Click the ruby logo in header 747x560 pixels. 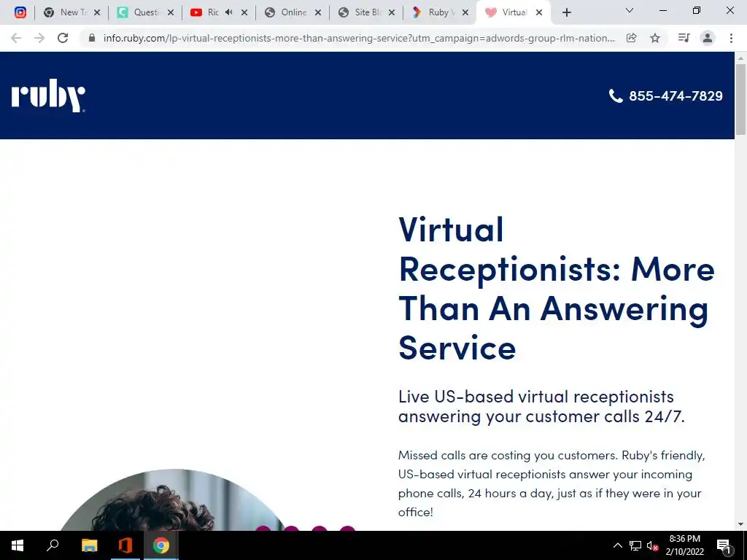pyautogui.click(x=48, y=96)
